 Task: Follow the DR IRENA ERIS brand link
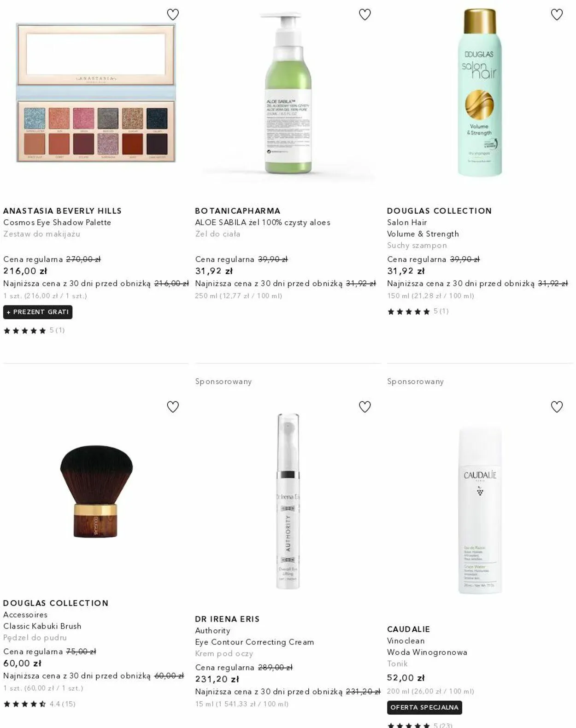pos(227,619)
